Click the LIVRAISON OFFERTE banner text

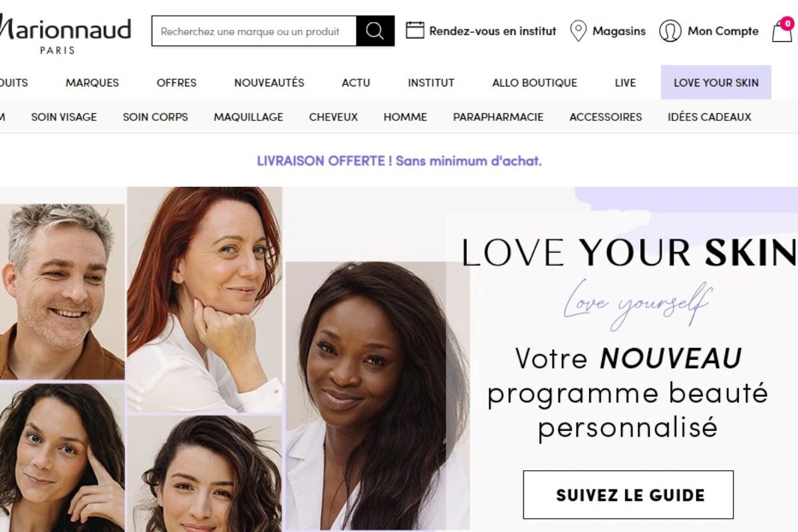(x=399, y=161)
